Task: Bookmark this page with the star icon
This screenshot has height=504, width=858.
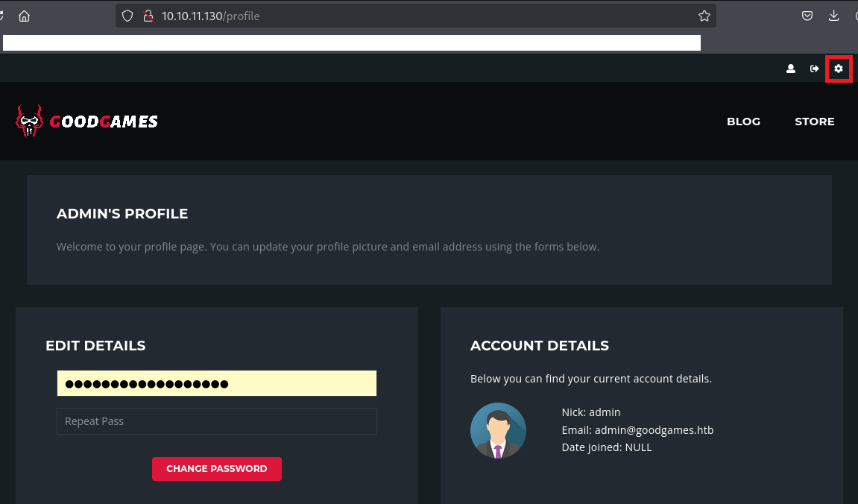Action: [x=704, y=16]
